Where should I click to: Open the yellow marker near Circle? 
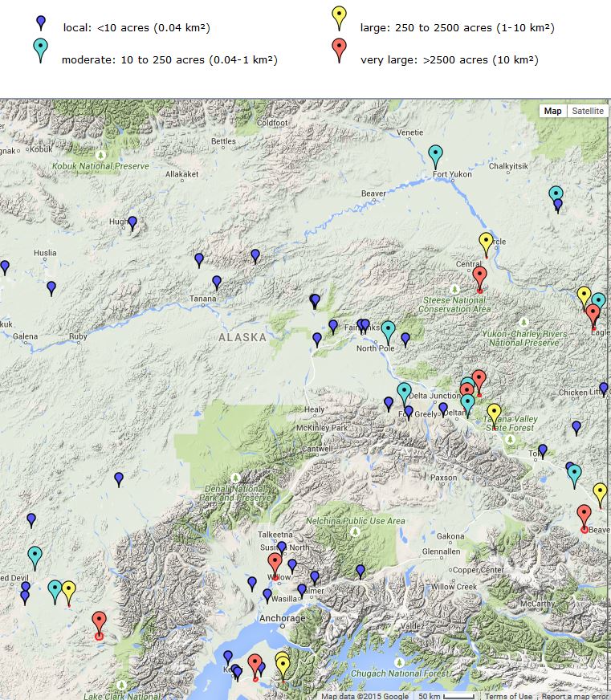coord(486,241)
